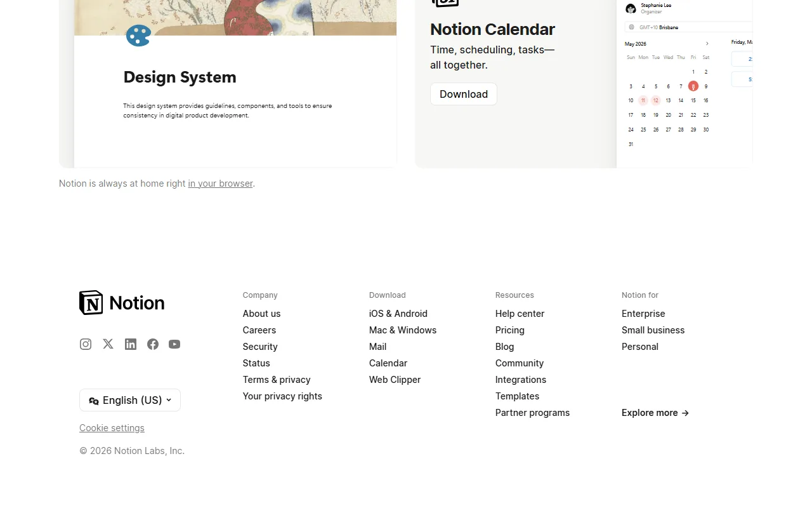Open the Mail download link
Image resolution: width=812 pixels, height=508 pixels.
click(x=377, y=347)
